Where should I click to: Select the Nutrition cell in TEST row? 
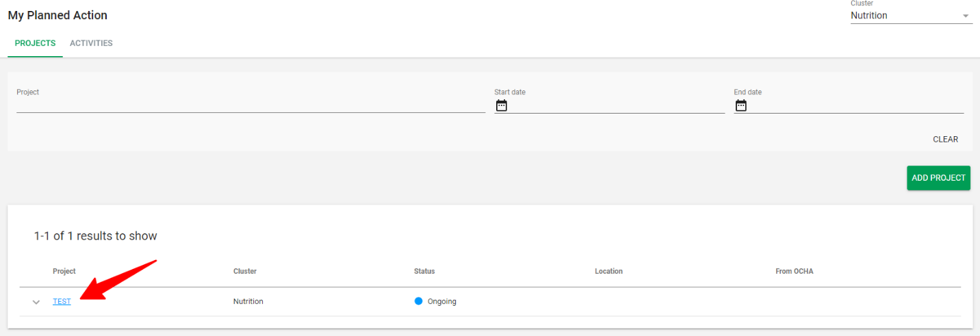coord(248,301)
